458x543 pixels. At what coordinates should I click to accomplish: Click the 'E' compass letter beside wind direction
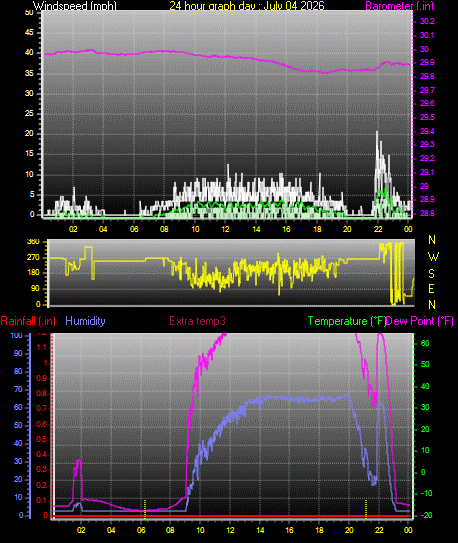431,288
